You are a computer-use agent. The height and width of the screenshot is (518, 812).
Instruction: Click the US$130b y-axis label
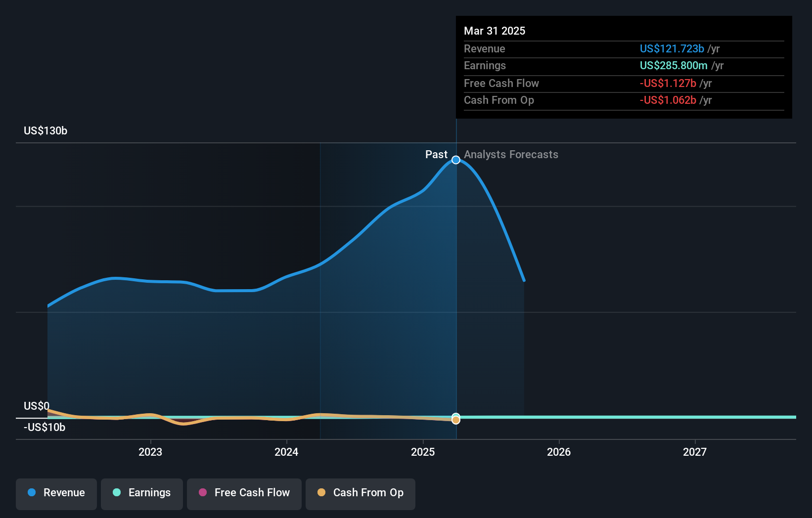pyautogui.click(x=45, y=130)
